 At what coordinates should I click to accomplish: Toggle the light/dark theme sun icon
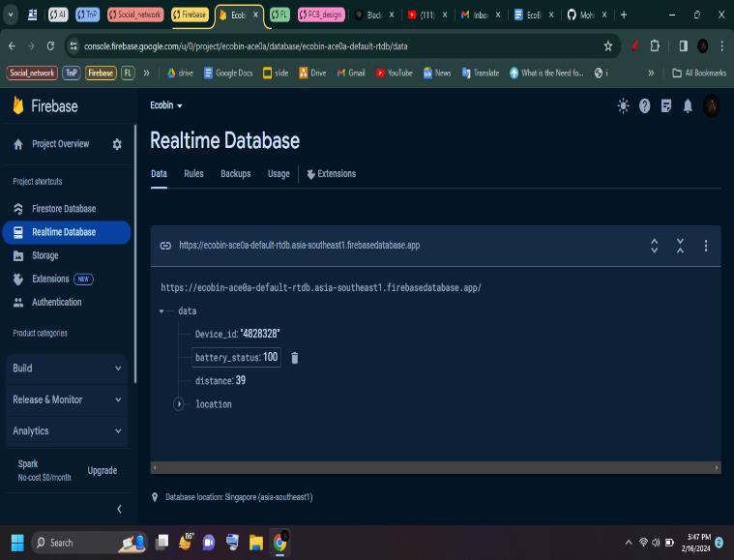pyautogui.click(x=623, y=105)
